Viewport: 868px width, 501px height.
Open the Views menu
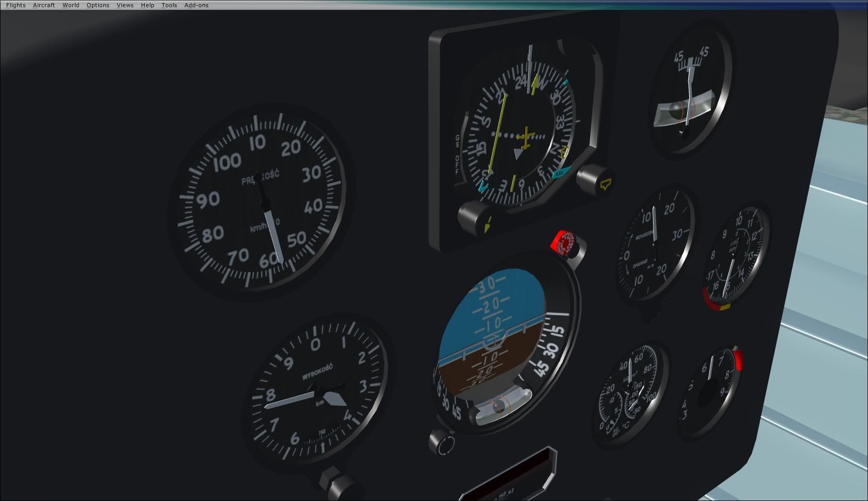click(125, 5)
